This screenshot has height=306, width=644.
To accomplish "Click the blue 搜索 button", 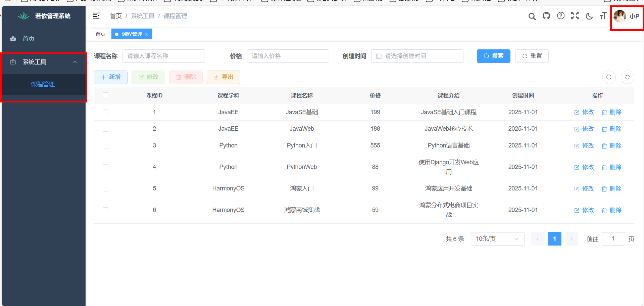I will tap(493, 56).
